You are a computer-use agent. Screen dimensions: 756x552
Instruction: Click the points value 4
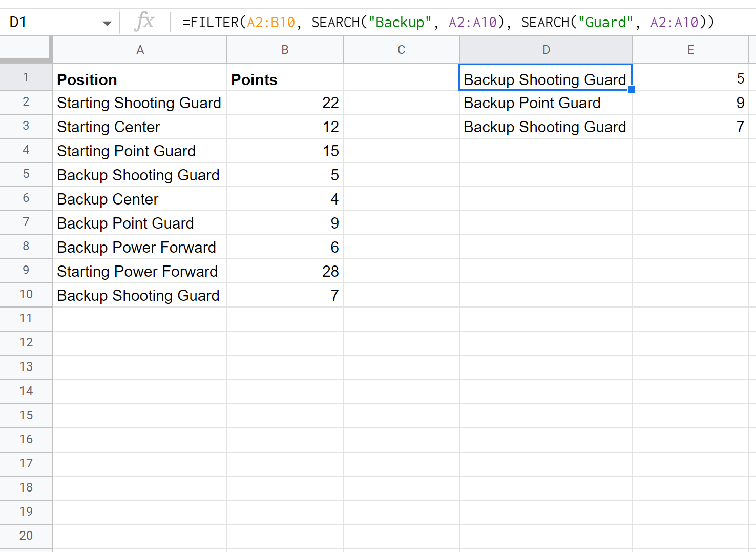pyautogui.click(x=285, y=199)
